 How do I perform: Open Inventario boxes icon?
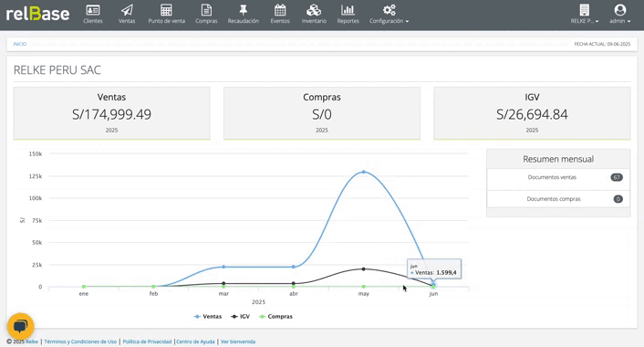314,10
